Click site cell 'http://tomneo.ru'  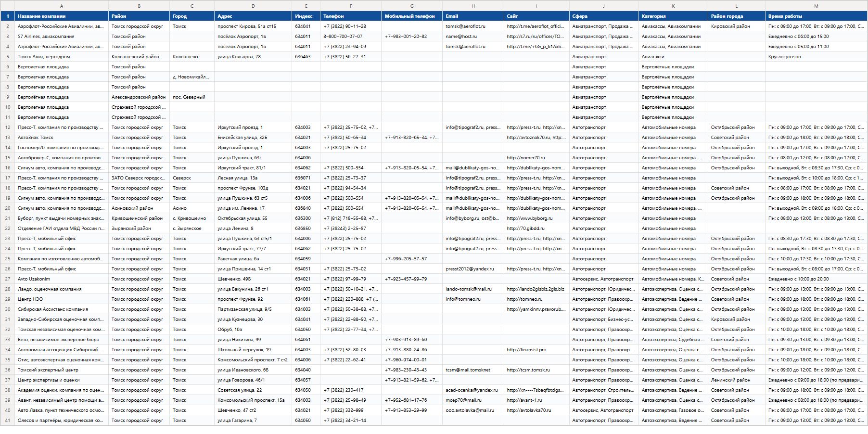(x=536, y=299)
